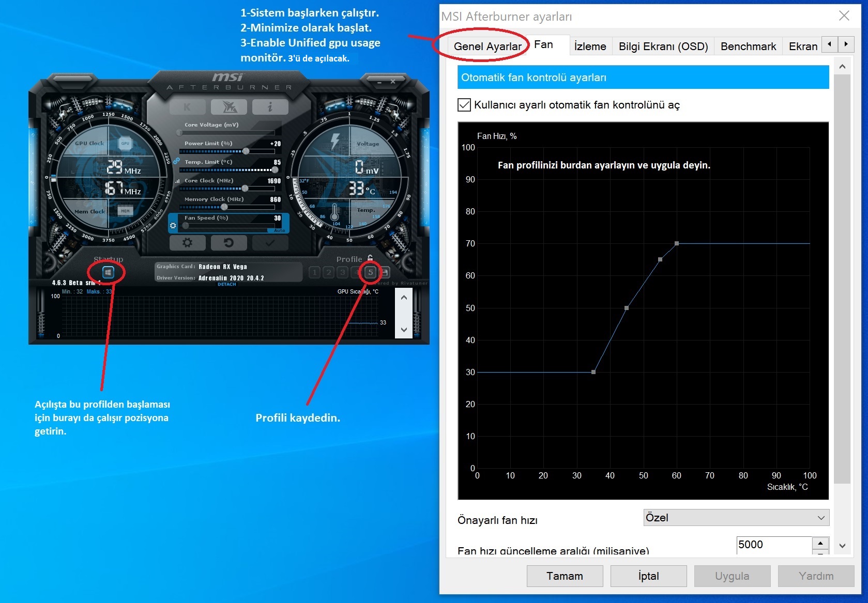Click the Fan Speed slider handle

point(186,226)
